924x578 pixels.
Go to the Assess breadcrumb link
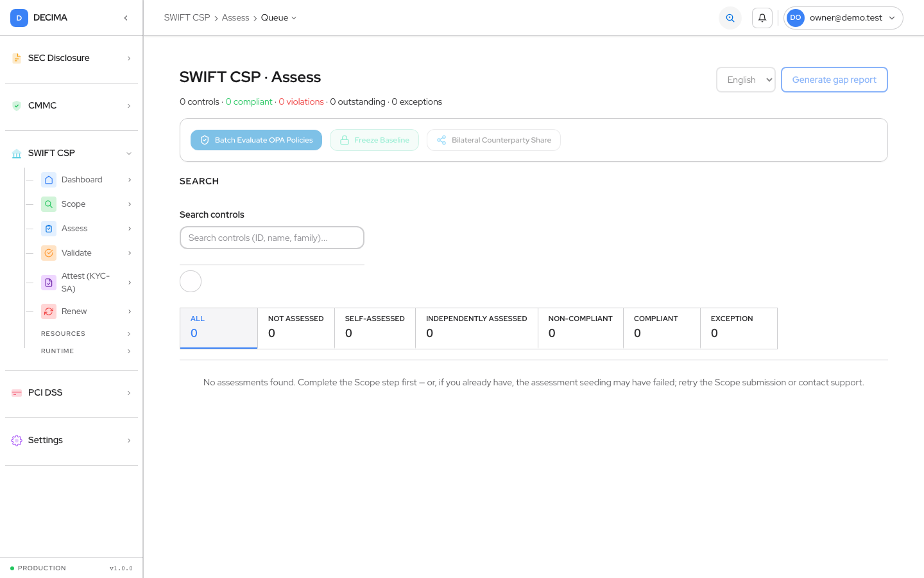[x=235, y=18]
